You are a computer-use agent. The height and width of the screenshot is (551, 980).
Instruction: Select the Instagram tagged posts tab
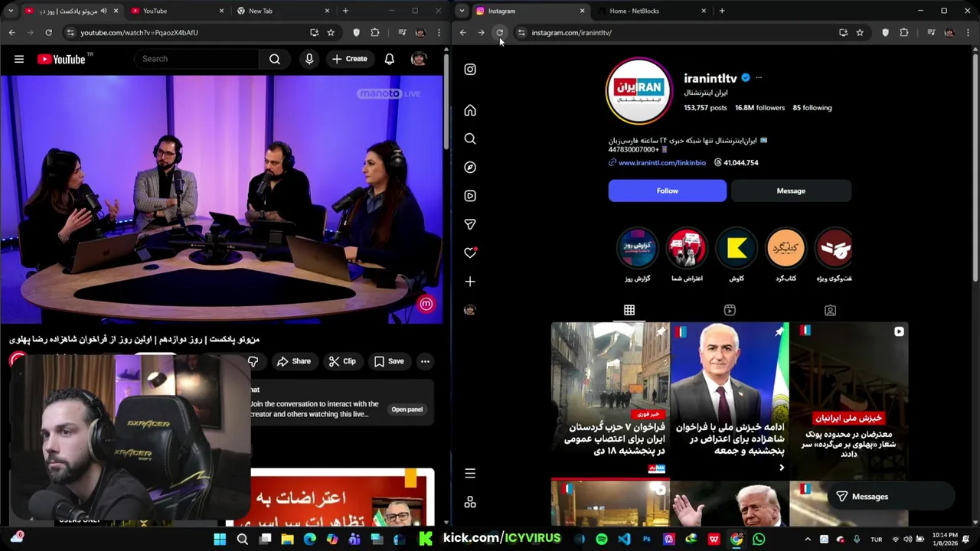tap(830, 310)
